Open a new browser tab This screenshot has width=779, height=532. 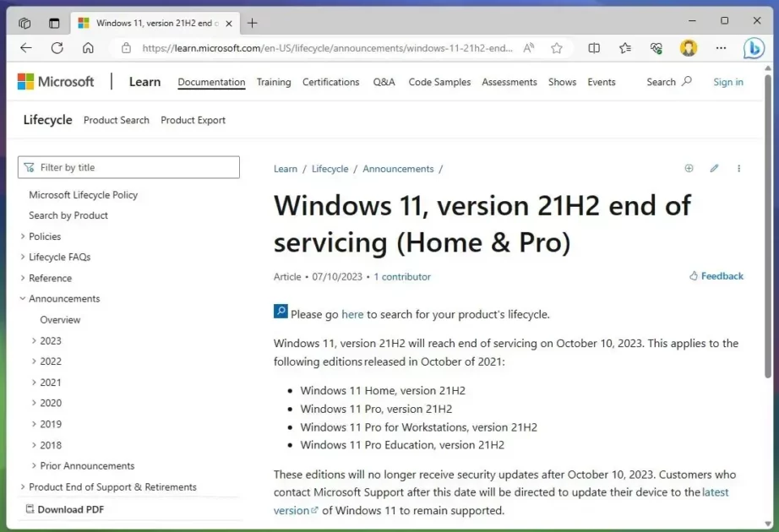253,23
